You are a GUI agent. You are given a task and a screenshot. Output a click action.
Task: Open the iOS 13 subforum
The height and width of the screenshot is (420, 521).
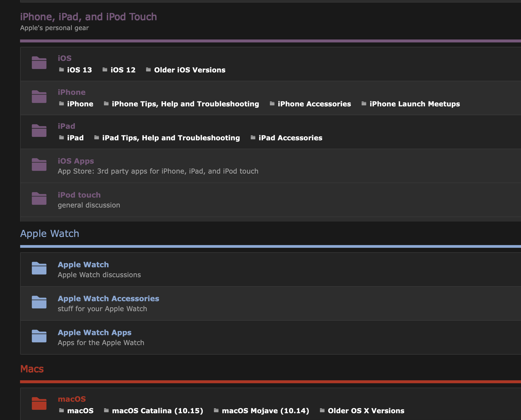click(80, 70)
